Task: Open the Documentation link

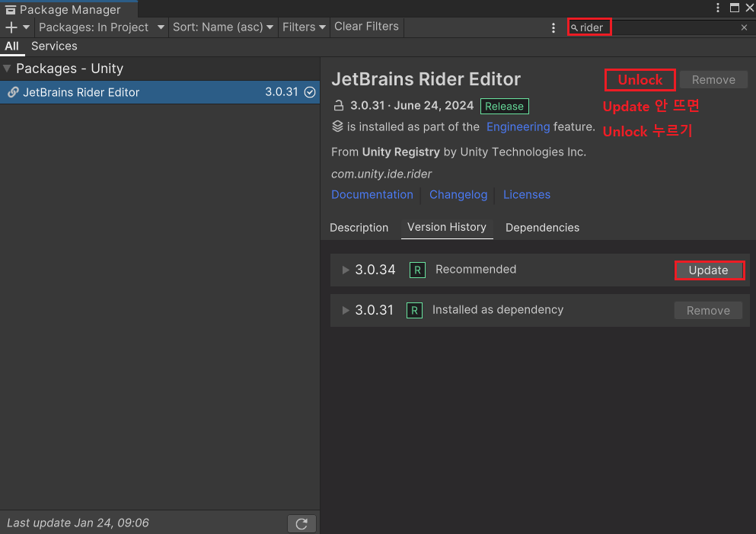Action: 372,194
